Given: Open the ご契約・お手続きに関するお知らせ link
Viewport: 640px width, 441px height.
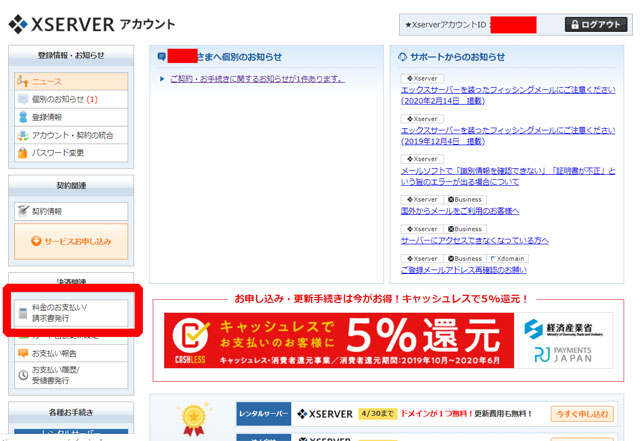Looking at the screenshot, I should 257,78.
